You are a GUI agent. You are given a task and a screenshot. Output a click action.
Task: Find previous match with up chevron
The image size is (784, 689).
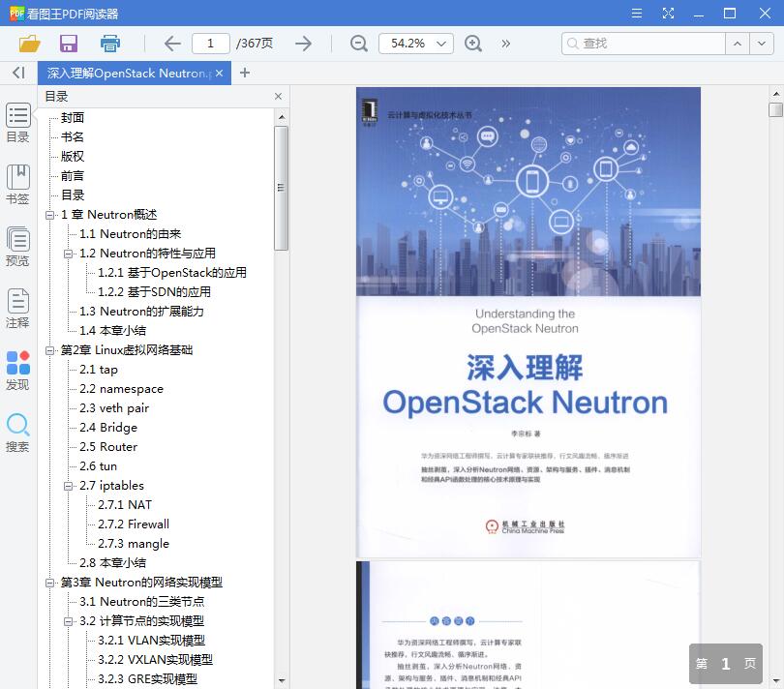737,44
